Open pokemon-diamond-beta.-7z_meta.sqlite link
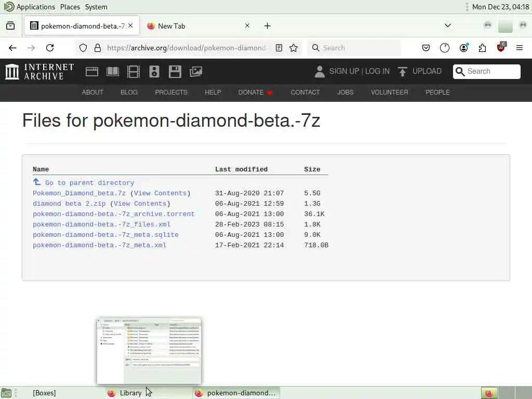Image resolution: width=532 pixels, height=399 pixels. 105,235
